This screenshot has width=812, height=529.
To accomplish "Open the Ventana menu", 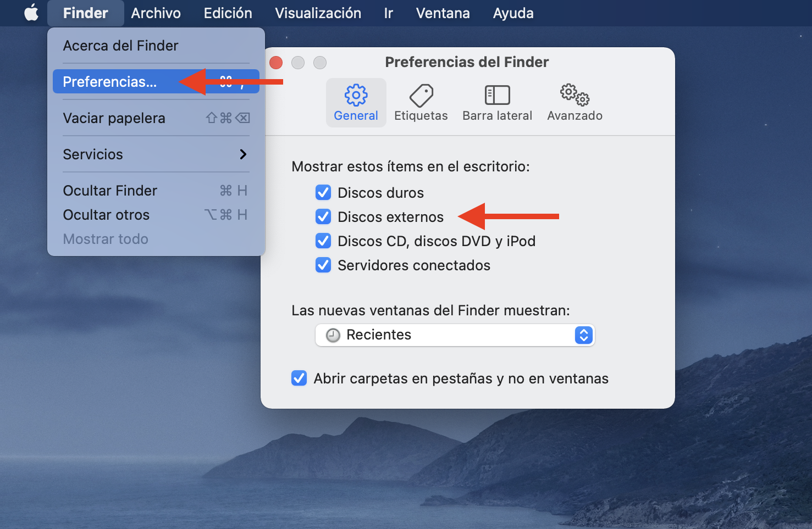I will [443, 13].
